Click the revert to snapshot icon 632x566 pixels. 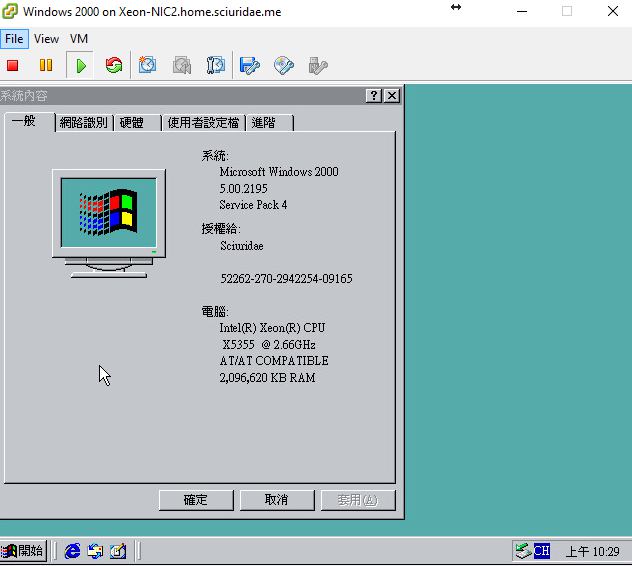point(182,65)
